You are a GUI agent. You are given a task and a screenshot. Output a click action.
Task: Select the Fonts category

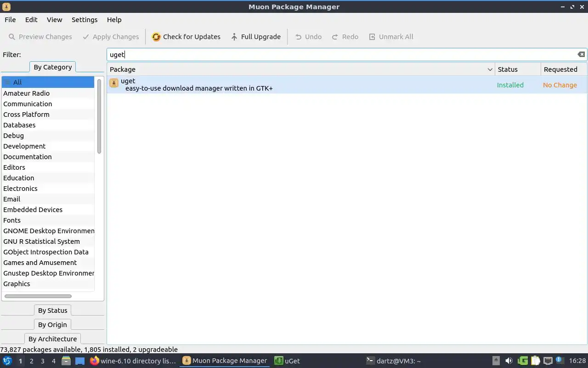(x=48, y=220)
